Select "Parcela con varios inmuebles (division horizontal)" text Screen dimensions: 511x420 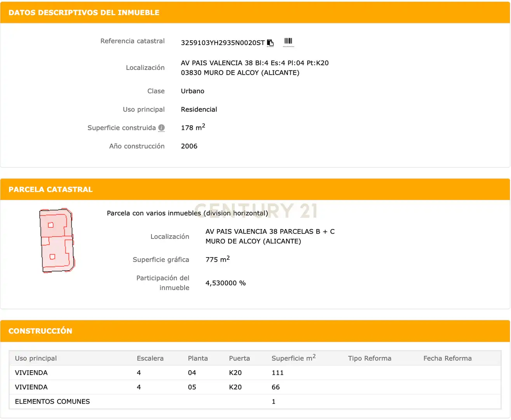click(x=187, y=213)
